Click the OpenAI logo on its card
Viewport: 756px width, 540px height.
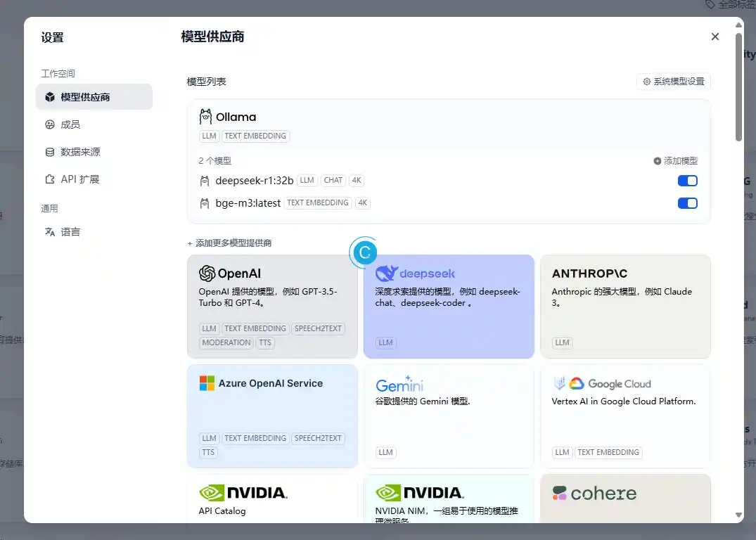tap(229, 274)
